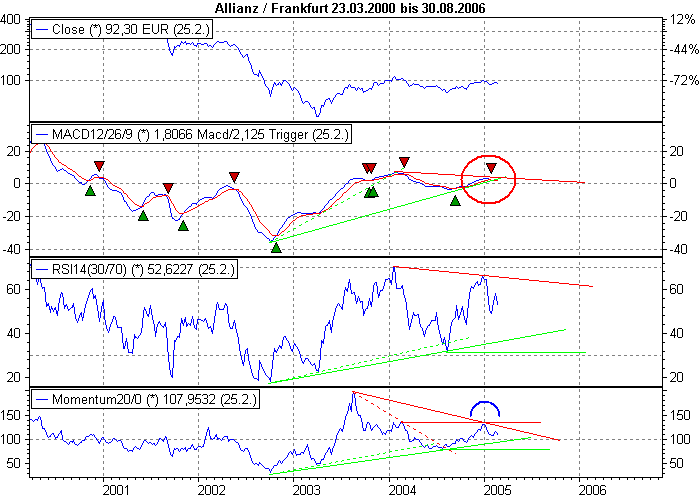Select the Close 92,30 EUR legend box

[122, 29]
